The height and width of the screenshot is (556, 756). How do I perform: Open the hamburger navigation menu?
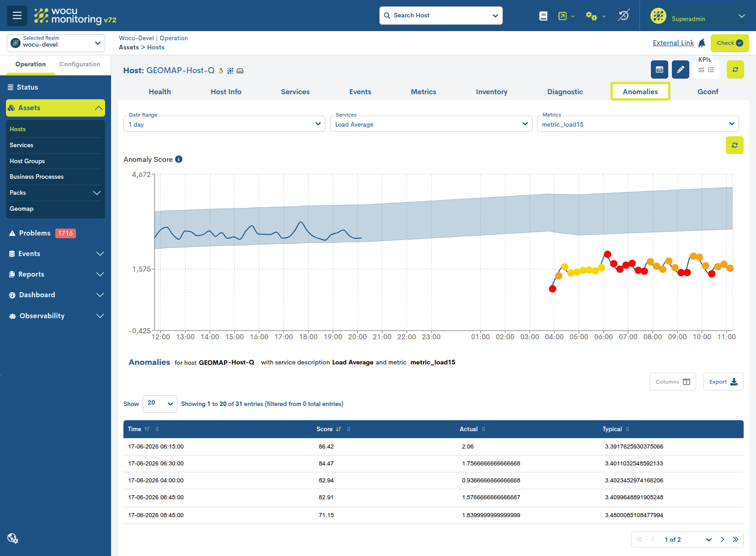17,16
